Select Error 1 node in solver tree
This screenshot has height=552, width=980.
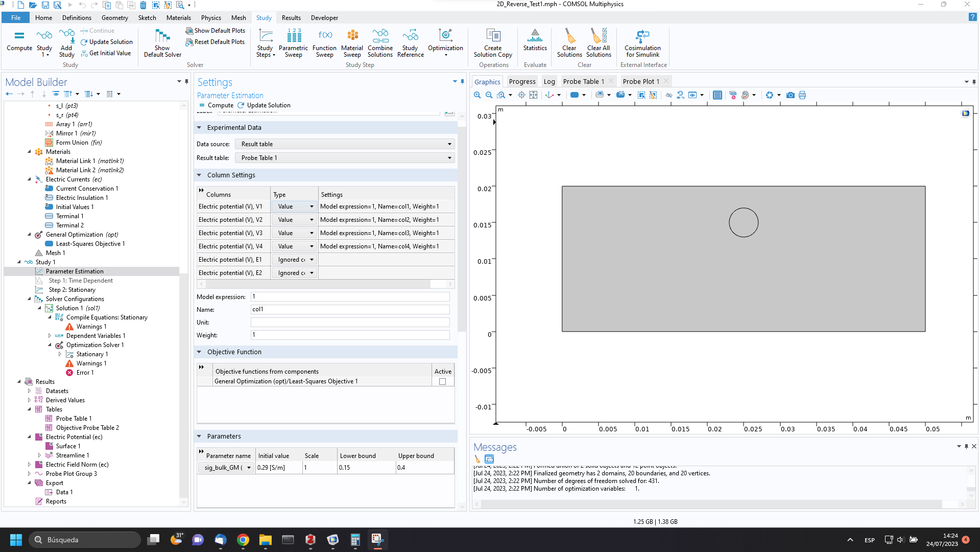click(80, 373)
